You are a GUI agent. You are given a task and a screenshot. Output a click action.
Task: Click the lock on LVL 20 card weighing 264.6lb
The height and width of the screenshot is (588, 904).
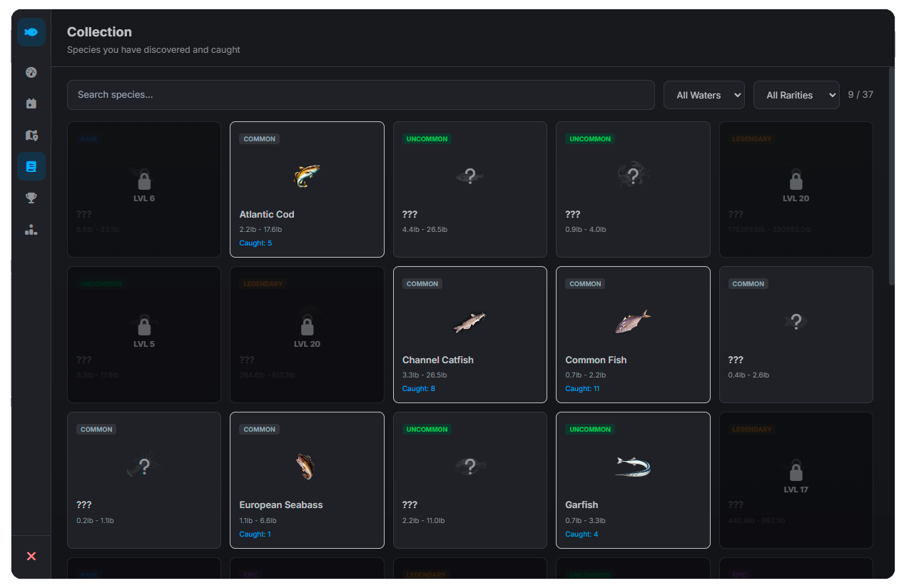point(307,326)
